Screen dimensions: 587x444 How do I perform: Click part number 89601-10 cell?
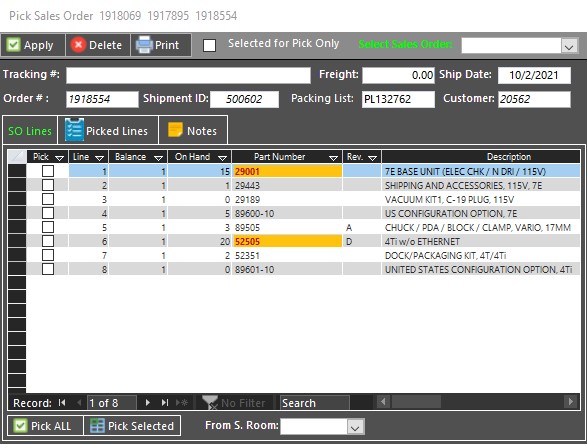[287, 270]
